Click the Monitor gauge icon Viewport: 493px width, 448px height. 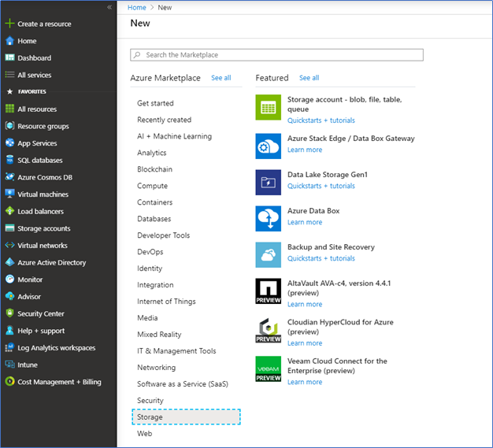click(9, 280)
